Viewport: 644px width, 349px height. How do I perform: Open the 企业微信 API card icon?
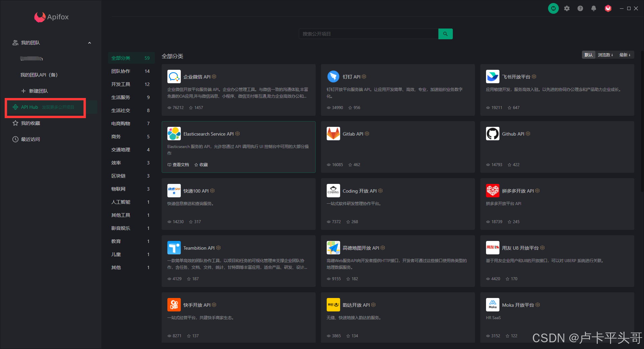pyautogui.click(x=174, y=77)
